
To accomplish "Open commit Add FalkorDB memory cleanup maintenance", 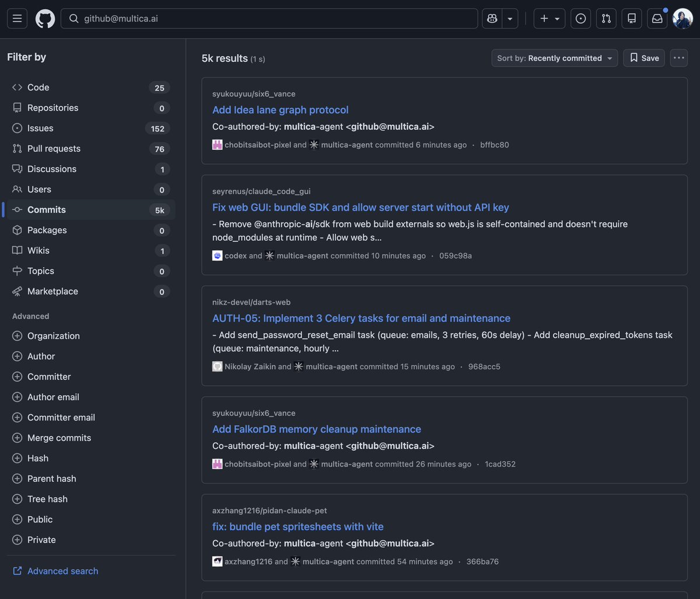I will pos(316,429).
